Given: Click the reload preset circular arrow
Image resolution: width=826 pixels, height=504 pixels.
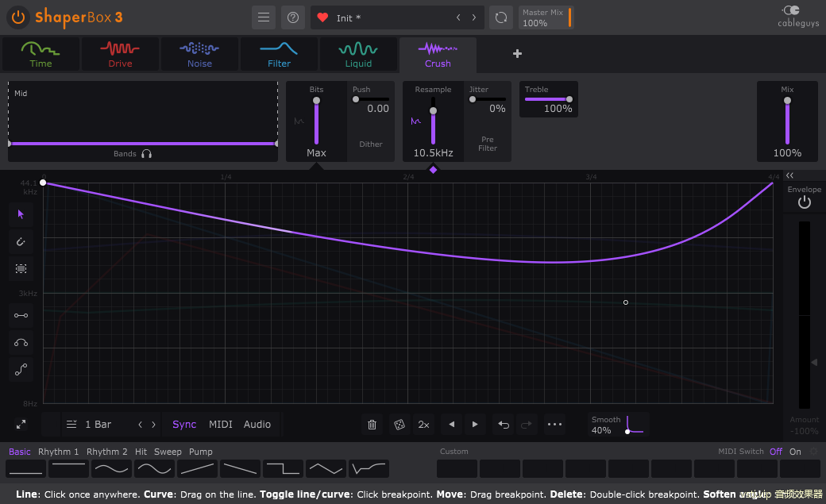Looking at the screenshot, I should coord(501,17).
